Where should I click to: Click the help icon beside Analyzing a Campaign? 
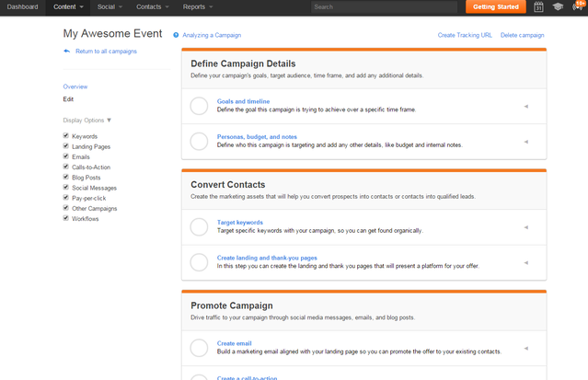tap(176, 35)
